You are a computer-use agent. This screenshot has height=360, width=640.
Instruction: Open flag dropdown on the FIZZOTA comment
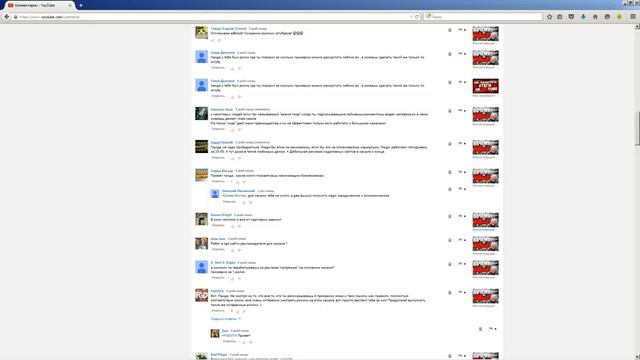pyautogui.click(x=462, y=292)
